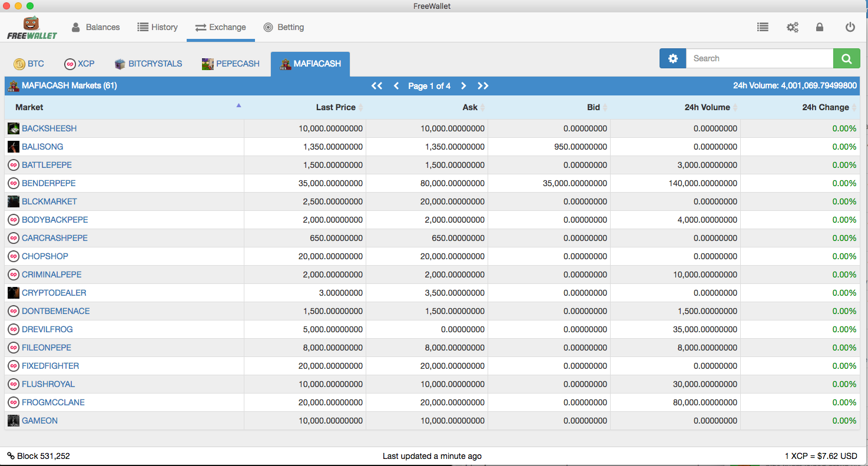Click the BACKSHEESH card icon

coord(14,128)
